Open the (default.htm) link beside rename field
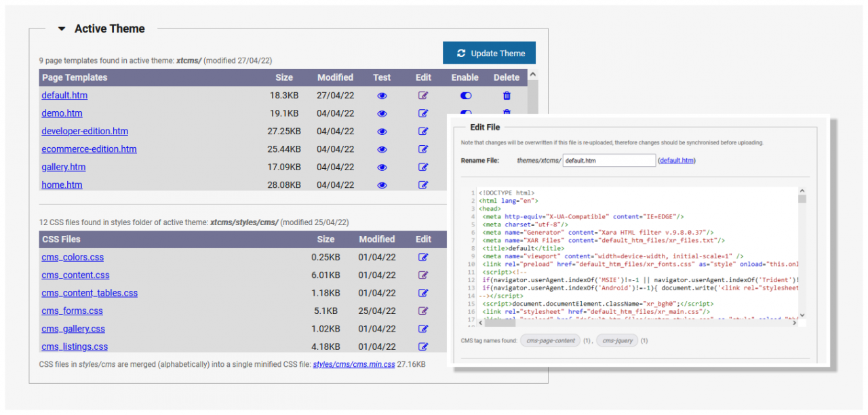868x415 pixels. 677,161
